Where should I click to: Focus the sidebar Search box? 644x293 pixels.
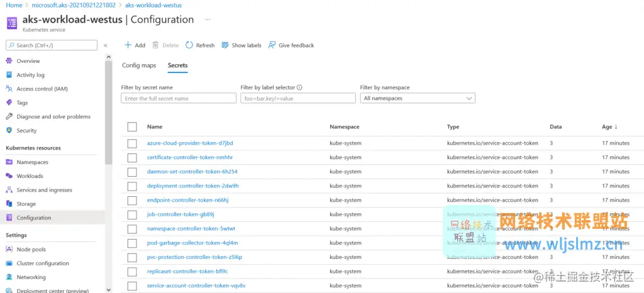pyautogui.click(x=52, y=45)
